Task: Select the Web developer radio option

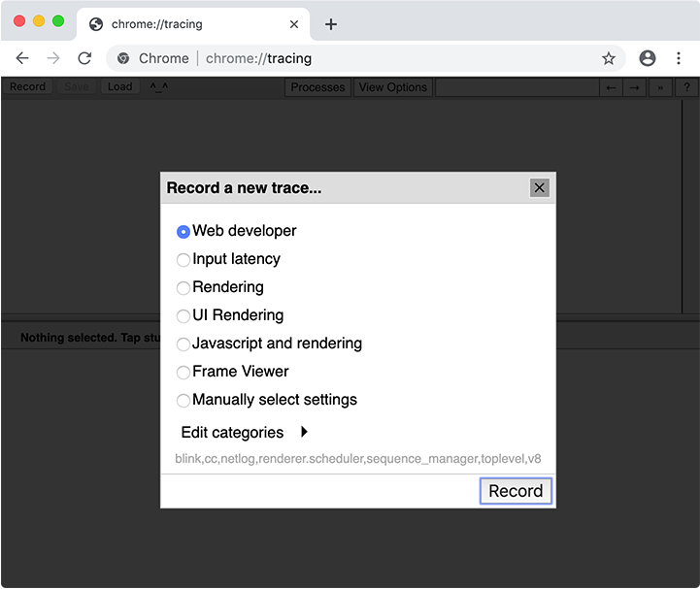Action: tap(183, 232)
